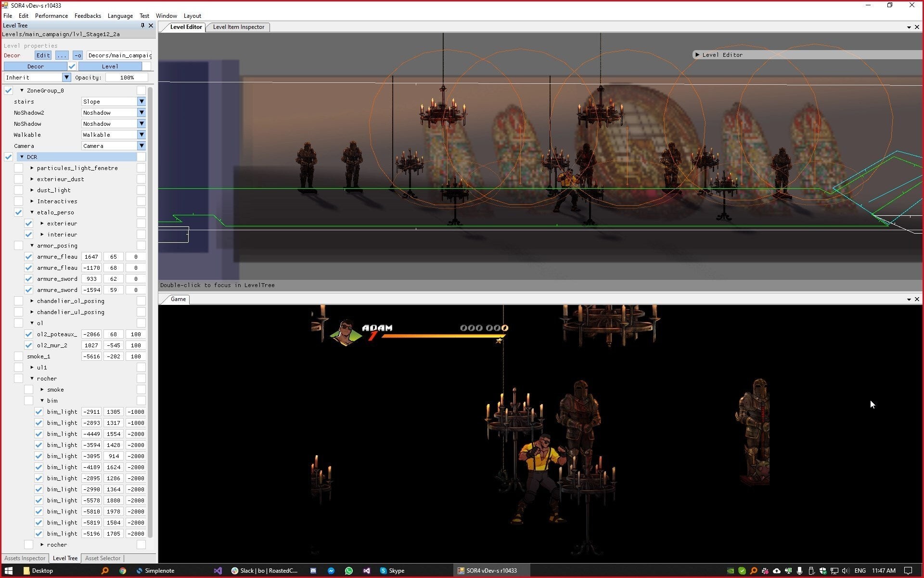This screenshot has height=578, width=924.
Task: Toggle the checkbox beside the Decor button
Action: (72, 66)
